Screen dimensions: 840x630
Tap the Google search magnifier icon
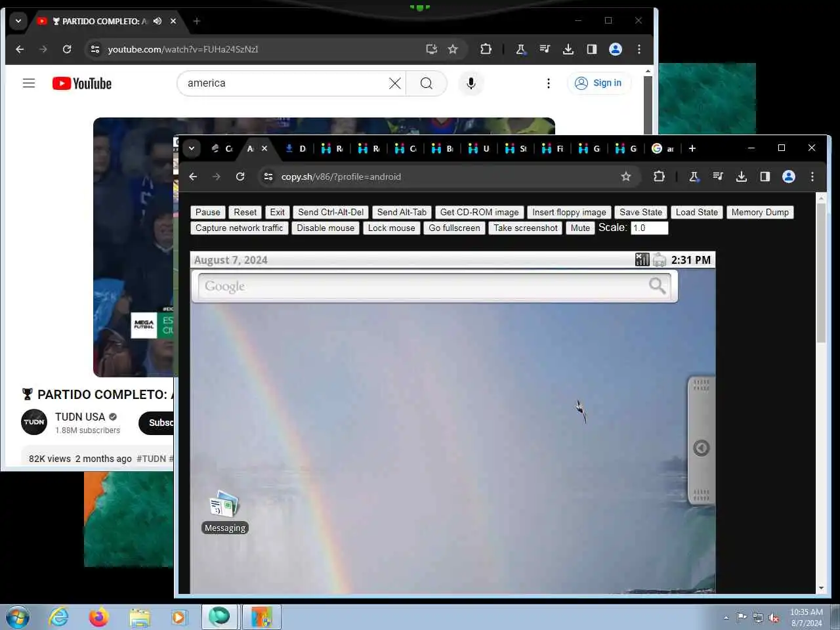pos(658,285)
